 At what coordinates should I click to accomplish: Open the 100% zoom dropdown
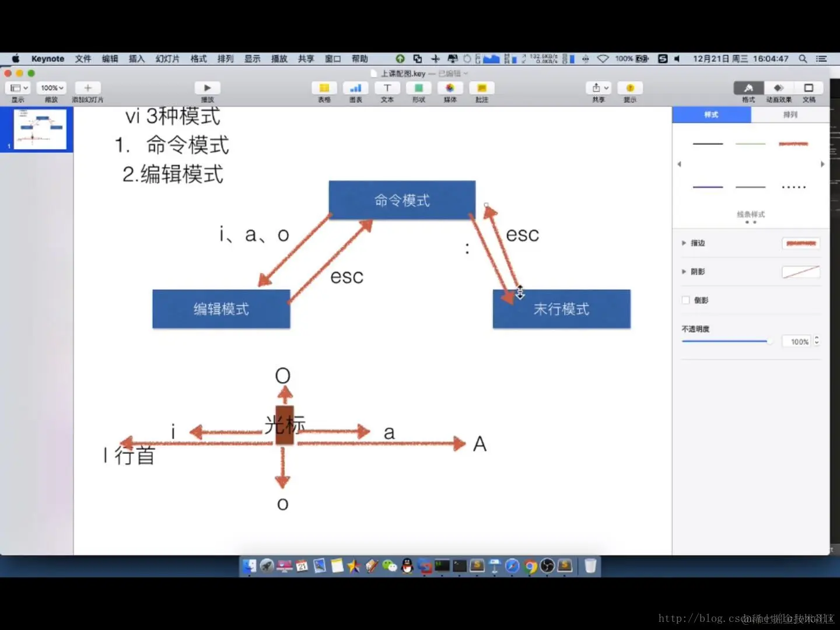click(x=51, y=87)
